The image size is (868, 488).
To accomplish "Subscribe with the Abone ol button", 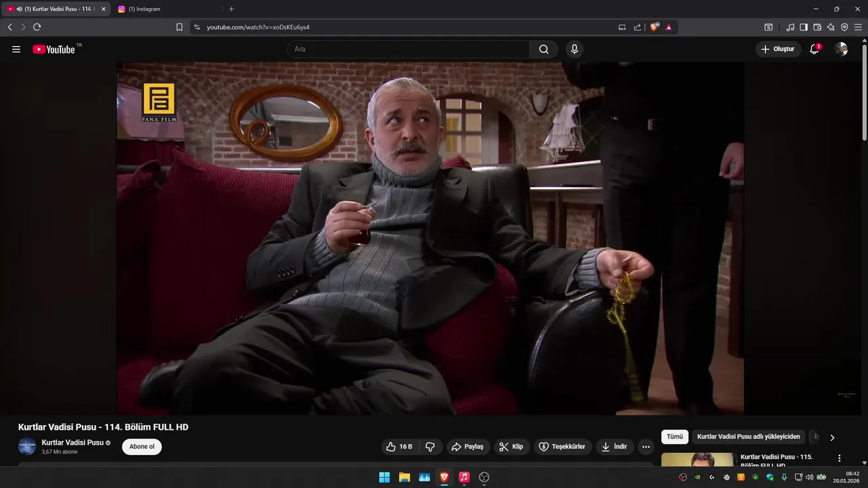I will tap(142, 447).
